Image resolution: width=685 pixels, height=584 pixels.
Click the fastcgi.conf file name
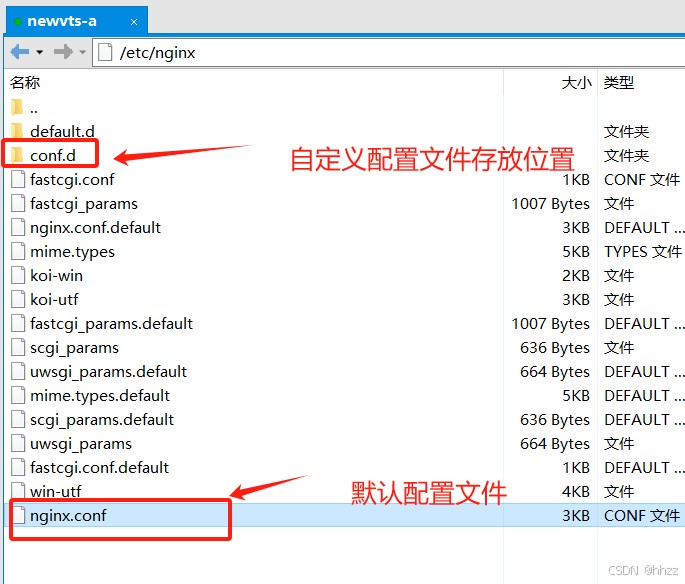point(72,180)
